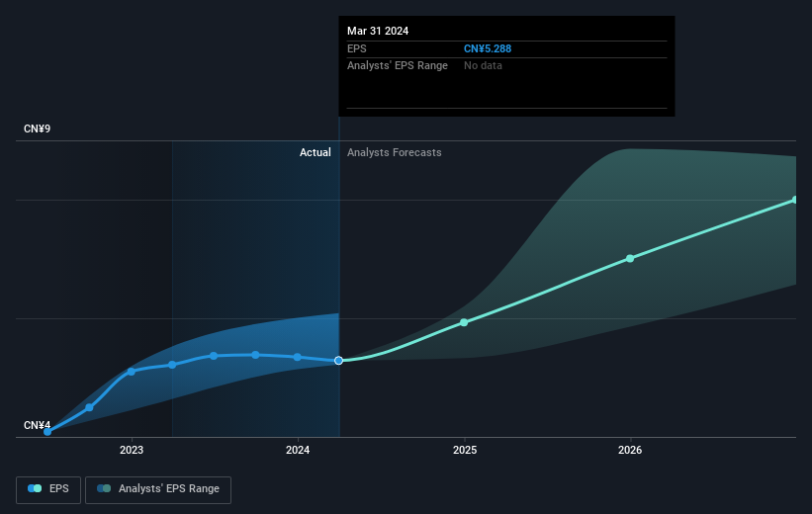The height and width of the screenshot is (514, 812).
Task: Click the Mar 31 2024 tooltip date
Action: pyautogui.click(x=378, y=31)
